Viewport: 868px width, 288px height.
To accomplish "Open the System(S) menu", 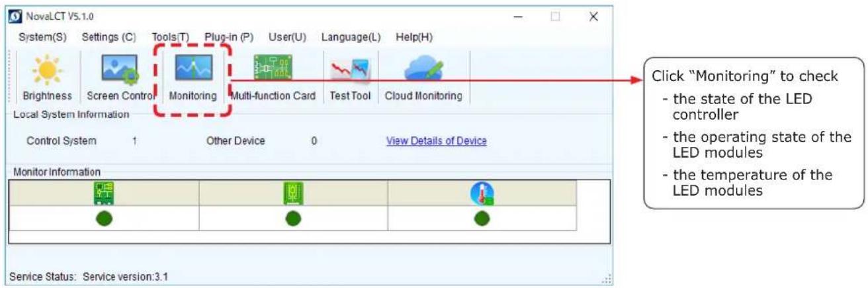I will pyautogui.click(x=42, y=37).
